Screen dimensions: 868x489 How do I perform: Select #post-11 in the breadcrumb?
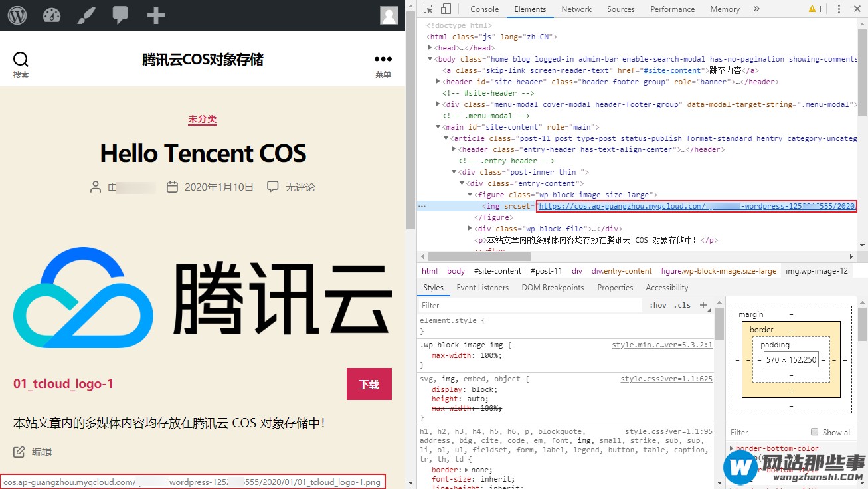click(546, 271)
